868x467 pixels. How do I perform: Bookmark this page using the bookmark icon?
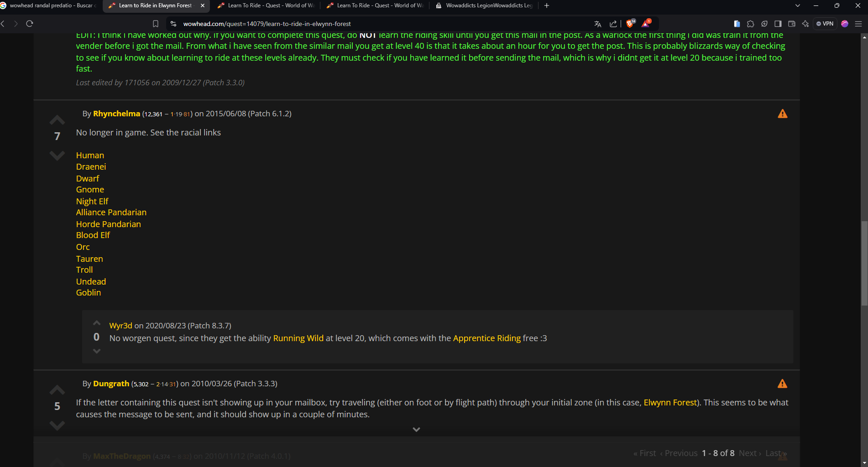point(156,24)
